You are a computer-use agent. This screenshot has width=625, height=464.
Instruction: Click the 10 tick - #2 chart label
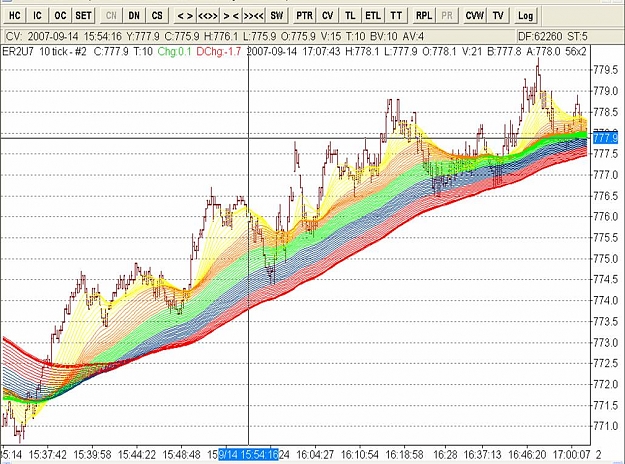tap(63, 51)
